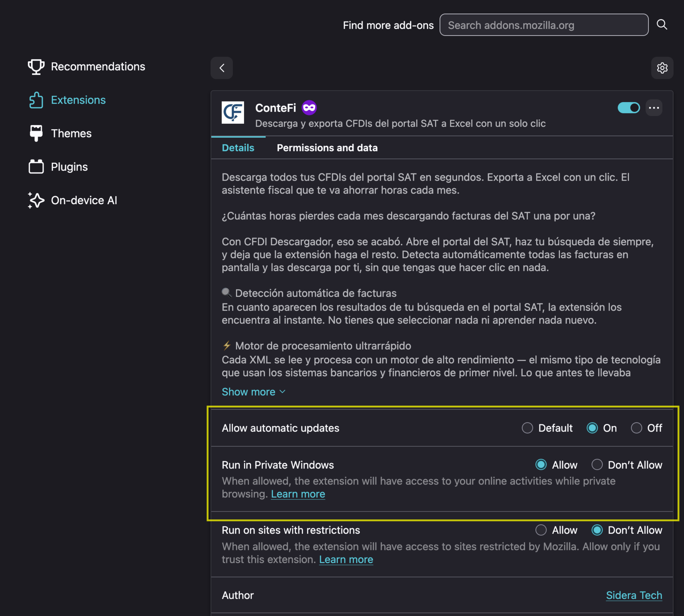Go back using the left arrow button
This screenshot has width=684, height=616.
tap(222, 68)
